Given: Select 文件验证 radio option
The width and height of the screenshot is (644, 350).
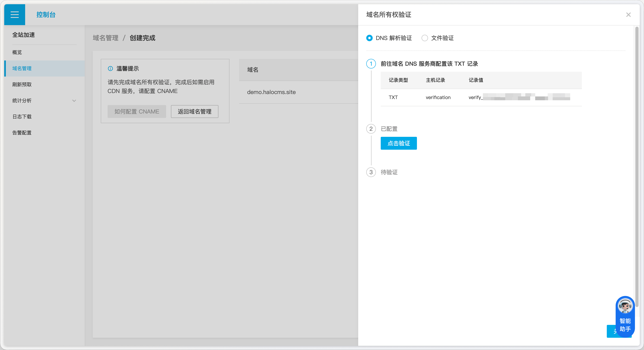Looking at the screenshot, I should click(425, 38).
